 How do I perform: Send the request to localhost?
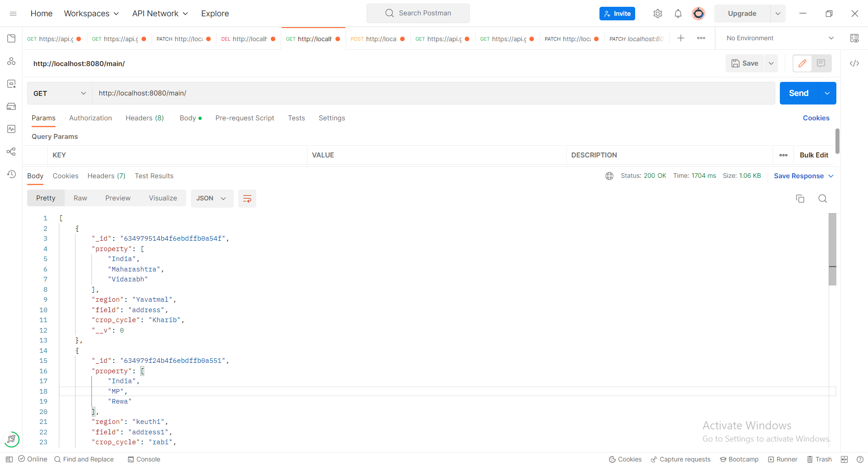[798, 93]
